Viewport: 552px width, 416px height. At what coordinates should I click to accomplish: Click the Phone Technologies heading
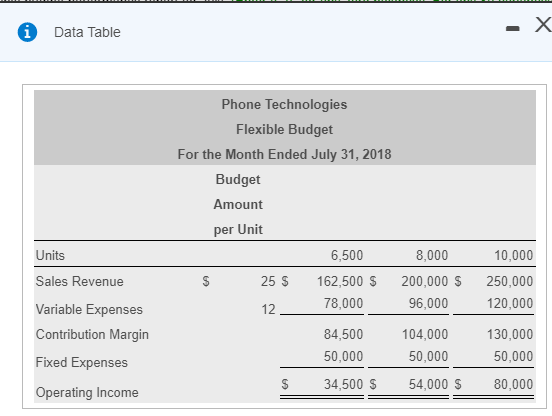(x=284, y=105)
